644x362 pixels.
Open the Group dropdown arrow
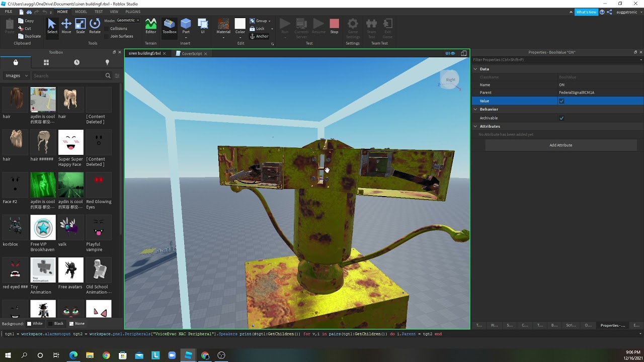click(x=269, y=21)
